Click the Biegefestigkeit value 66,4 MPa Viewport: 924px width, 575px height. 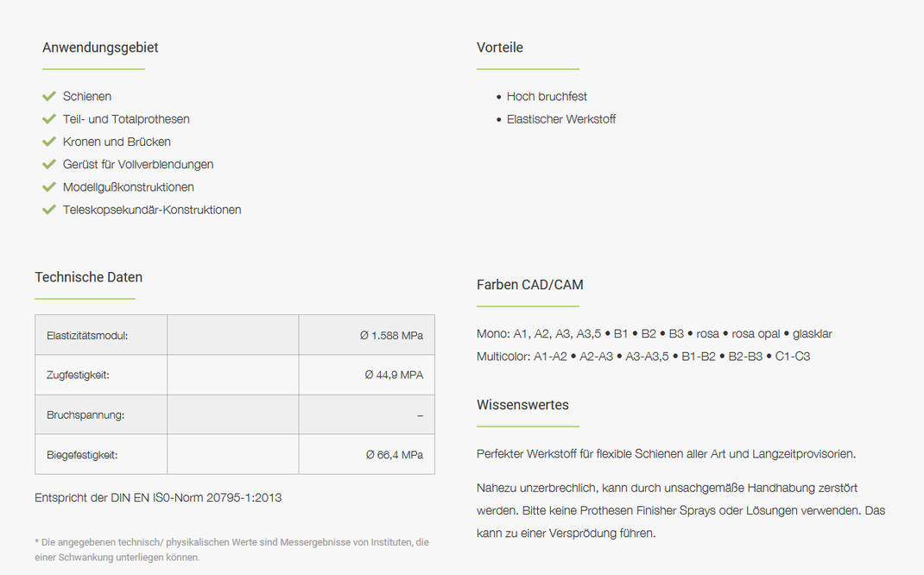pos(395,455)
